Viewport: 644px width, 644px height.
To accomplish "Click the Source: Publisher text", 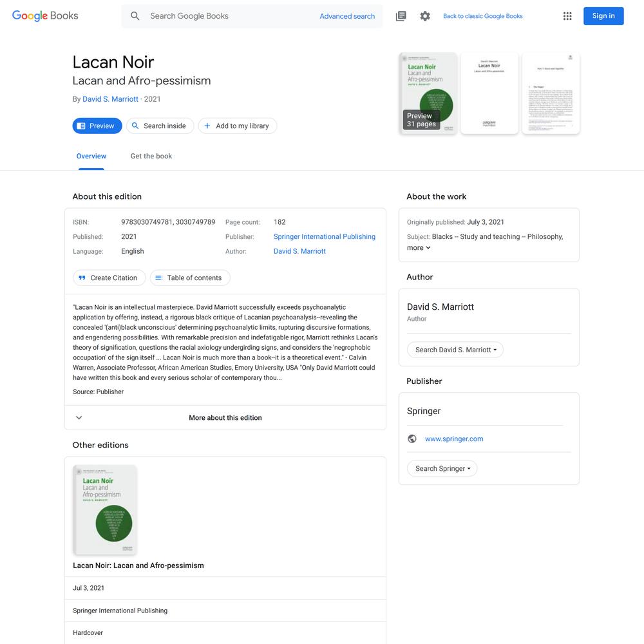I will (98, 392).
